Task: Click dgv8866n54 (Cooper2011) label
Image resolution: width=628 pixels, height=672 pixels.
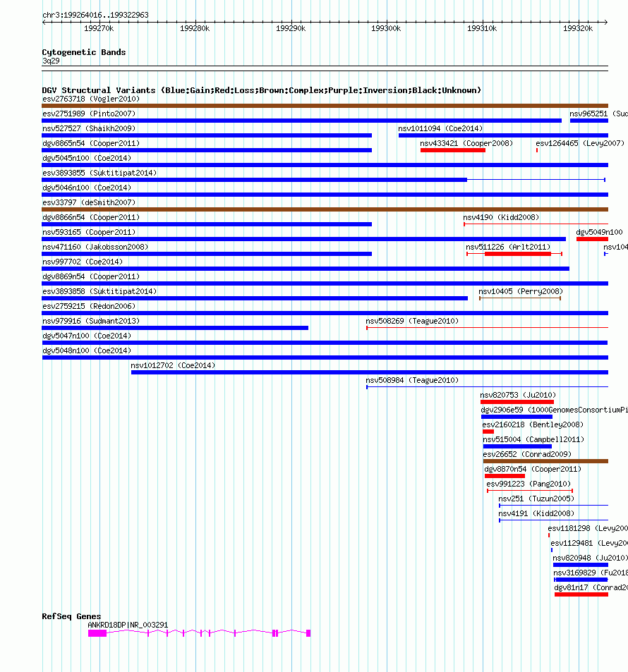Action: point(91,217)
